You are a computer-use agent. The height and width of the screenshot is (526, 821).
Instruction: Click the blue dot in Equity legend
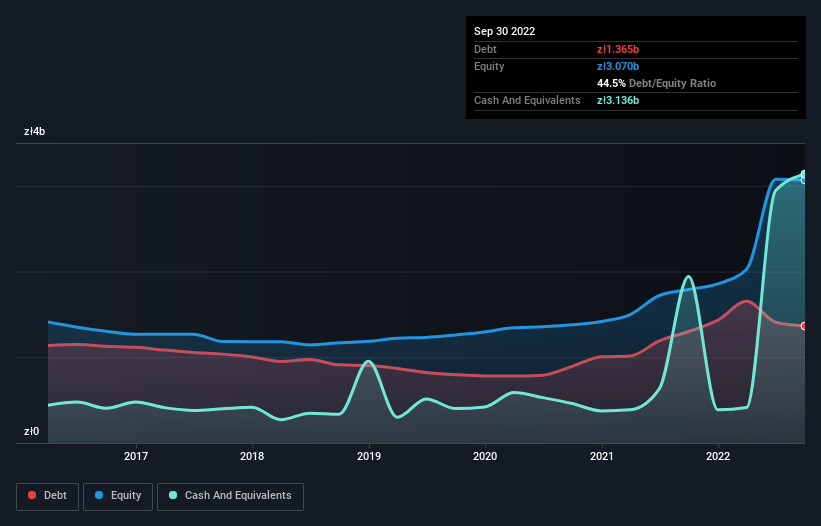[98, 495]
